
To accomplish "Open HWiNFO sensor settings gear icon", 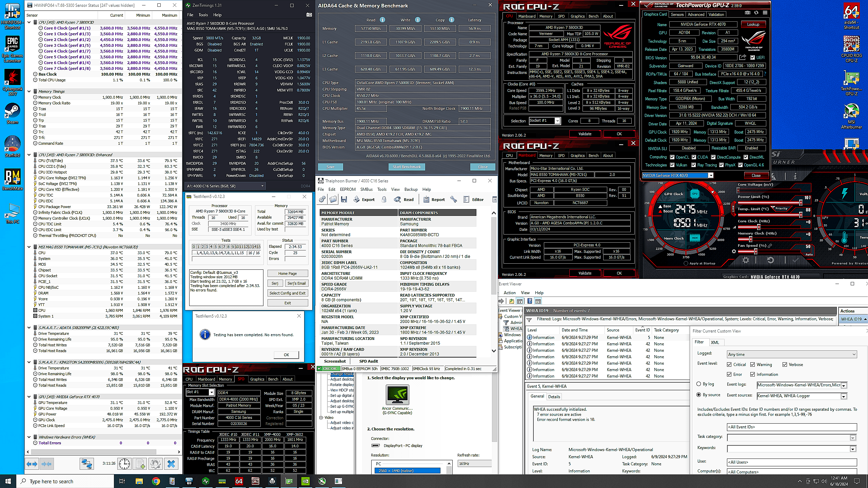I will [156, 464].
